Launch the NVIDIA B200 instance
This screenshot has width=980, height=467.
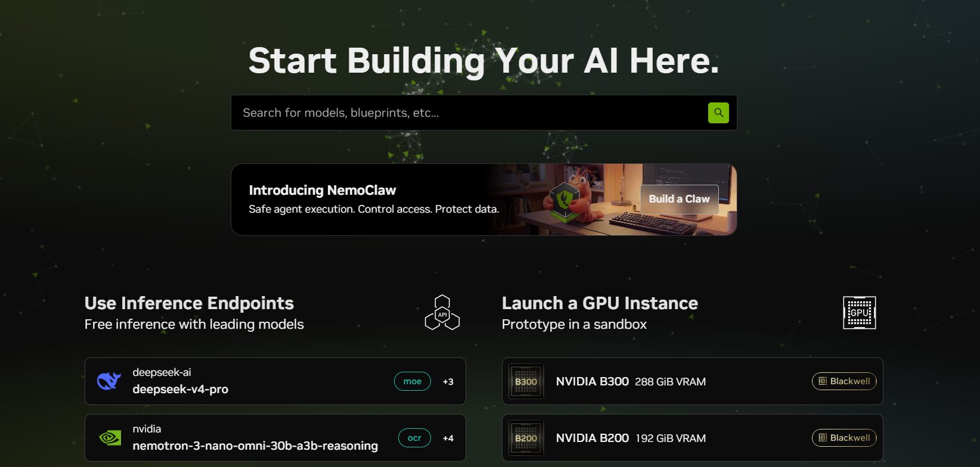pos(693,438)
